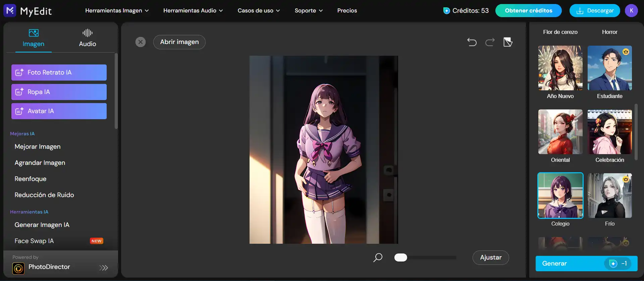
Task: Click the PhotoDirector app icon
Action: [18, 268]
